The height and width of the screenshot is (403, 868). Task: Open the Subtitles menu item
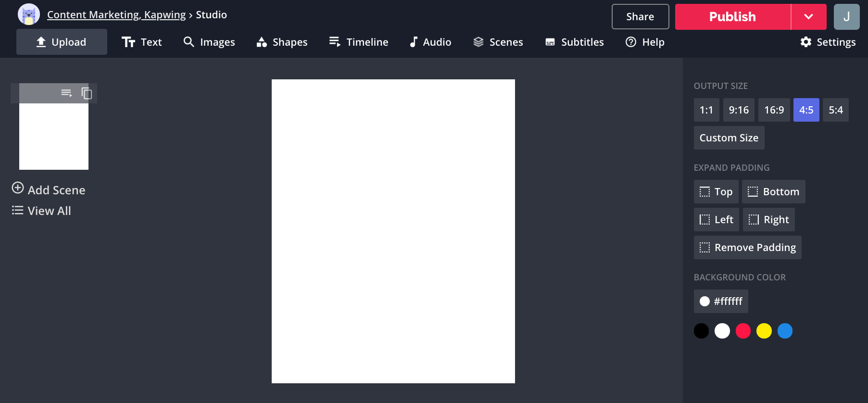[x=574, y=42]
